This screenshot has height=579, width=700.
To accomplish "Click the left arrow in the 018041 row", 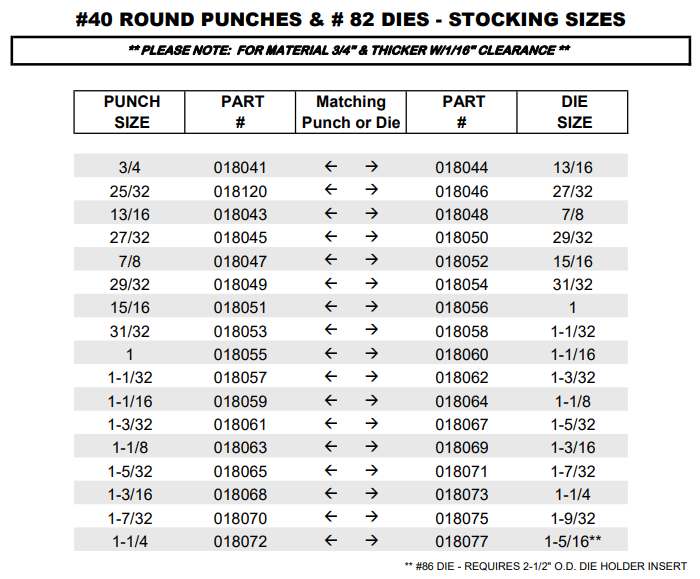I will pos(331,166).
